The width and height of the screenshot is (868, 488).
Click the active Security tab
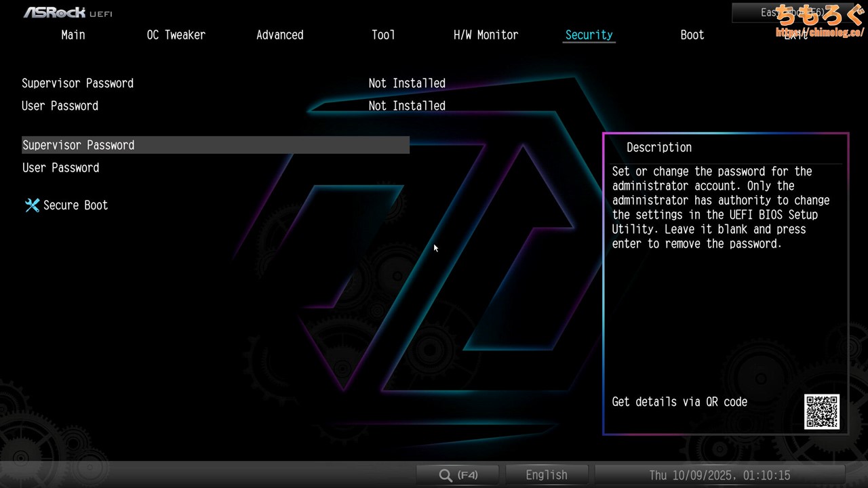click(x=589, y=35)
